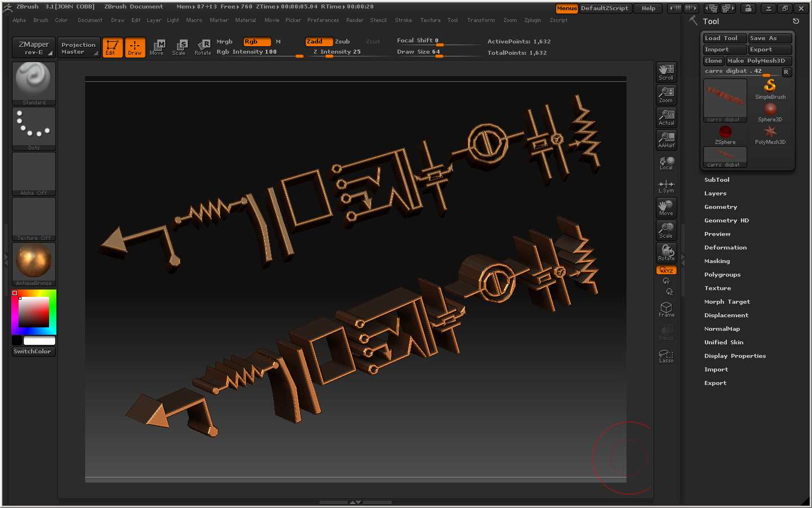Select the Move icon in right shelf
Screen dimensions: 812x508
[667, 208]
